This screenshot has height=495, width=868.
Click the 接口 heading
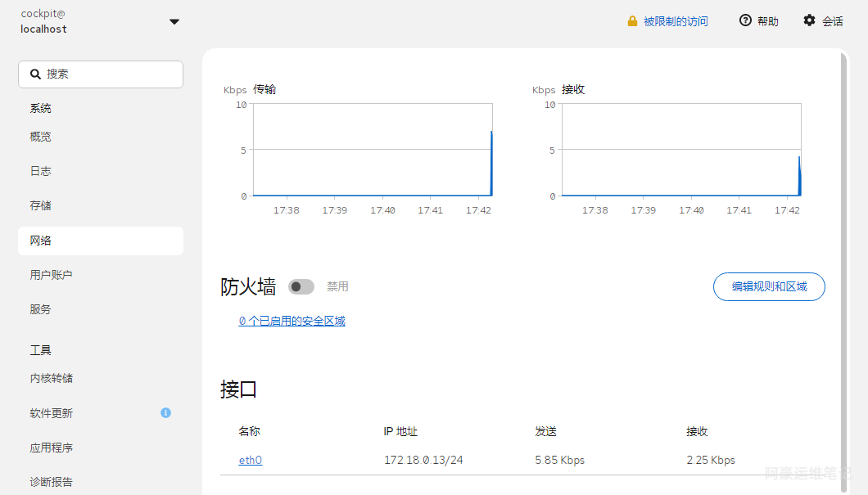(x=238, y=389)
